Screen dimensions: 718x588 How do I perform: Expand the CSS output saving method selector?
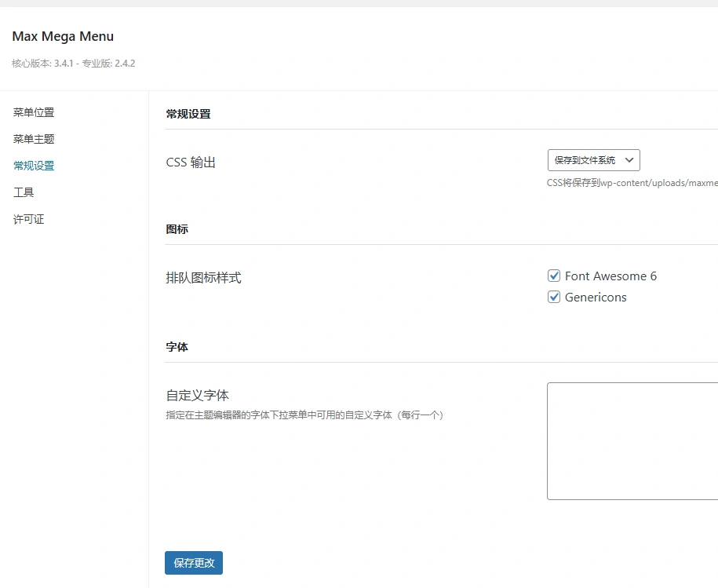594,159
